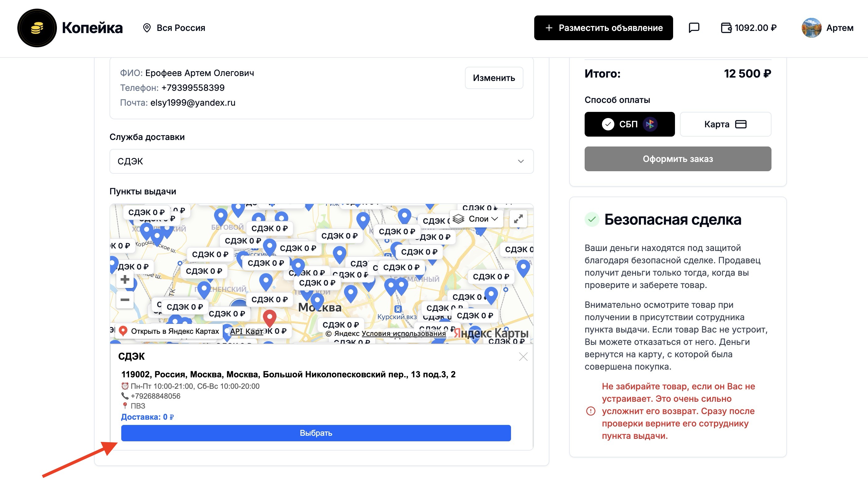Click a blue СДЭК pin near Москва label

[317, 299]
